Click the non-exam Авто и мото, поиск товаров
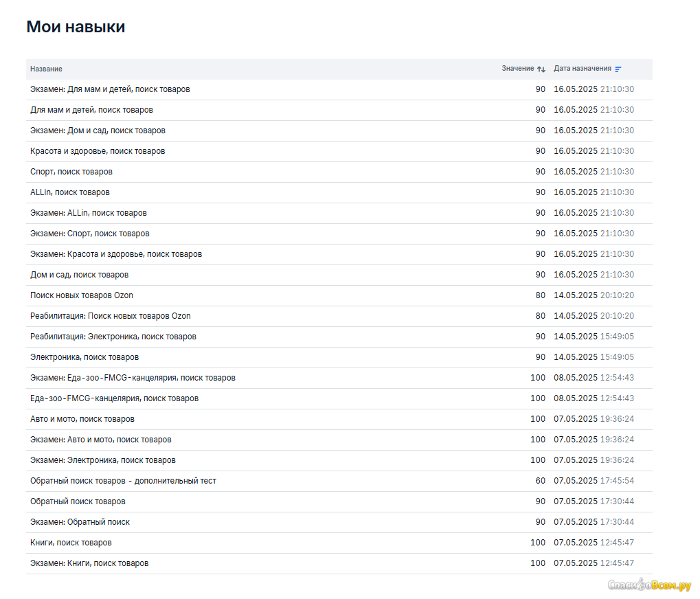The width and height of the screenshot is (700, 599). (82, 419)
